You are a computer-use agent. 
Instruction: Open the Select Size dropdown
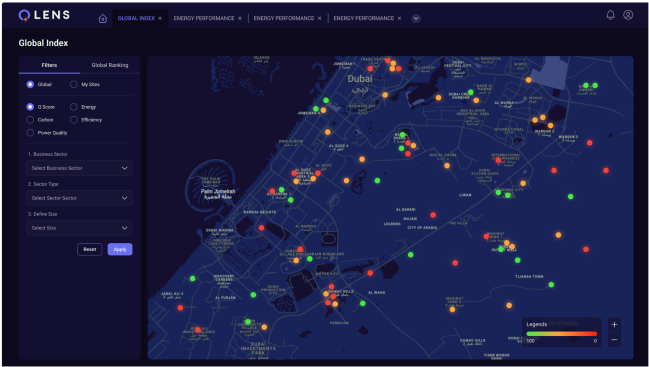tap(79, 228)
